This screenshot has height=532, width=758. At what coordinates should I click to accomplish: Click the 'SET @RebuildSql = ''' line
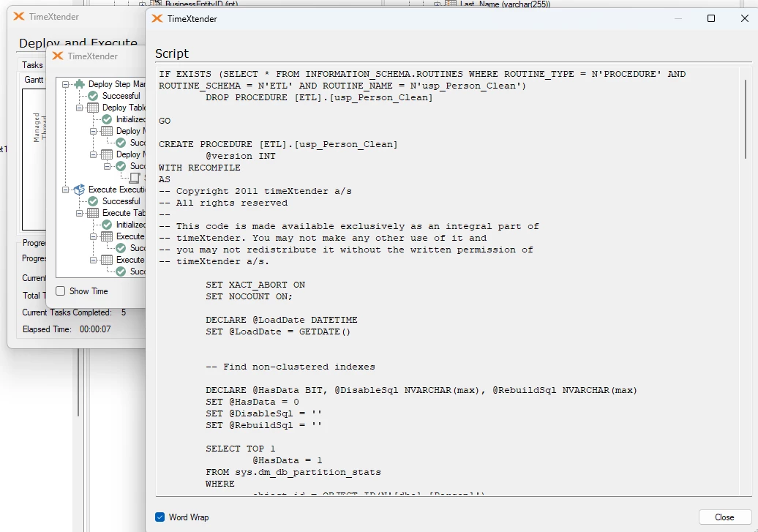click(x=263, y=425)
